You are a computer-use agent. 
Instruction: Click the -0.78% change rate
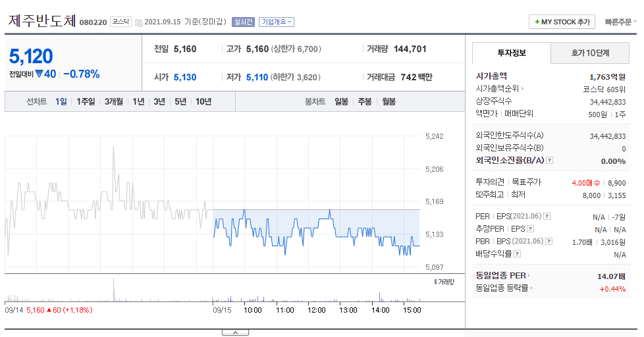[81, 74]
